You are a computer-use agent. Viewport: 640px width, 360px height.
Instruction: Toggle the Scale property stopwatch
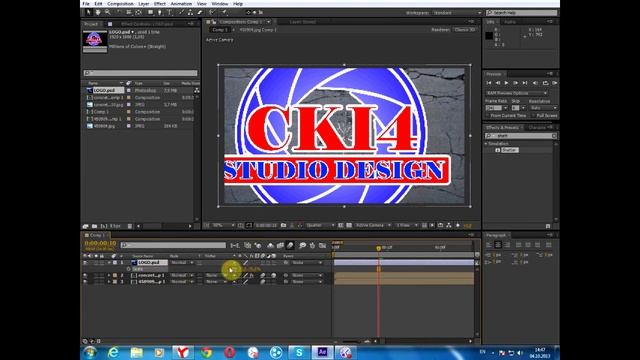point(129,269)
